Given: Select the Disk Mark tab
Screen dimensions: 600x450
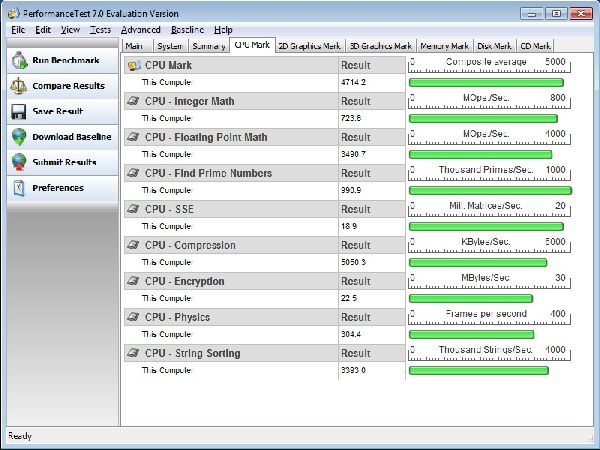Looking at the screenshot, I should (x=494, y=45).
